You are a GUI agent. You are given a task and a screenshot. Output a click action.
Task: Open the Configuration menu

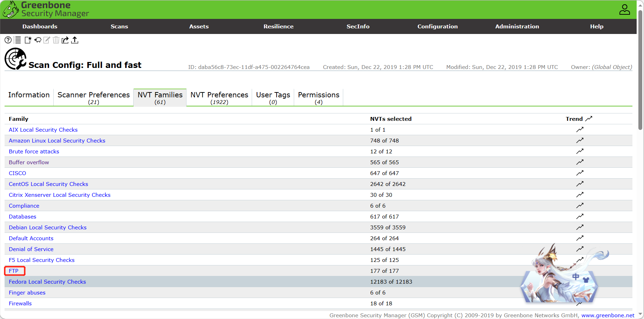coord(438,27)
